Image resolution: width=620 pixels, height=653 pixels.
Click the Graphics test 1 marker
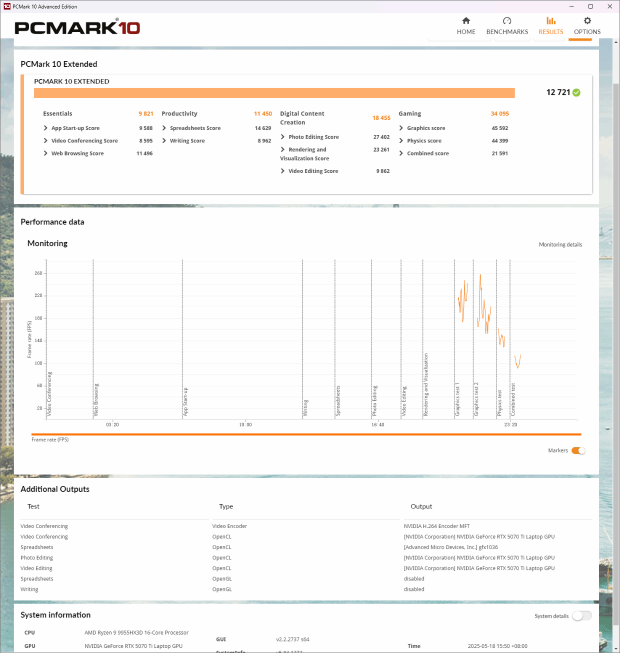point(457,400)
